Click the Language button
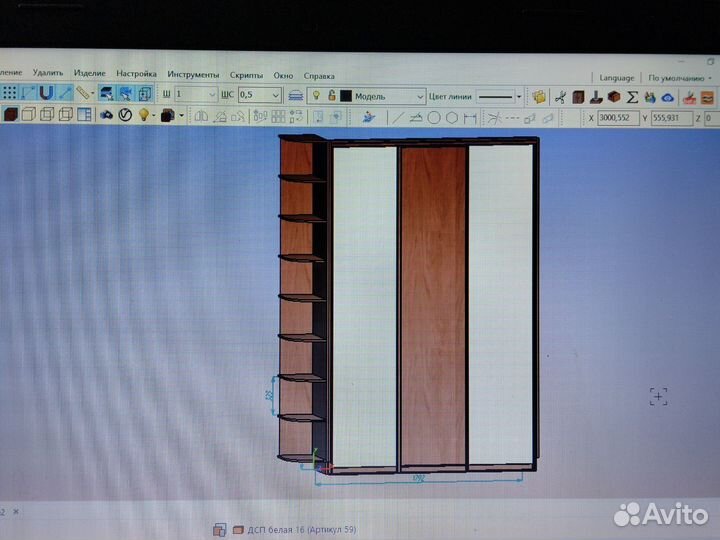The image size is (720, 540). coord(616,77)
